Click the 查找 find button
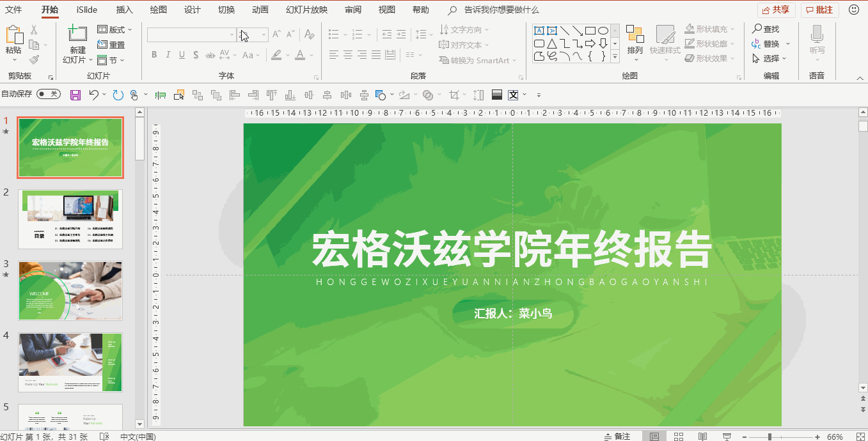This screenshot has height=441, width=868. pos(766,29)
